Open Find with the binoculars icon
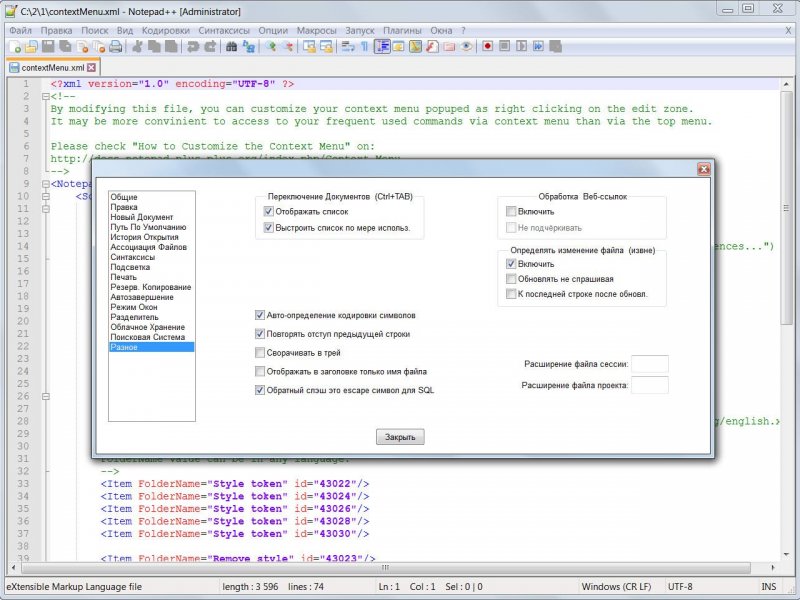 point(231,47)
